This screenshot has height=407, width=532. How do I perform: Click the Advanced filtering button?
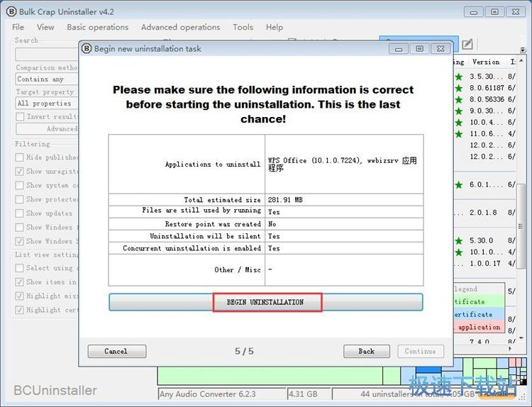(47, 129)
